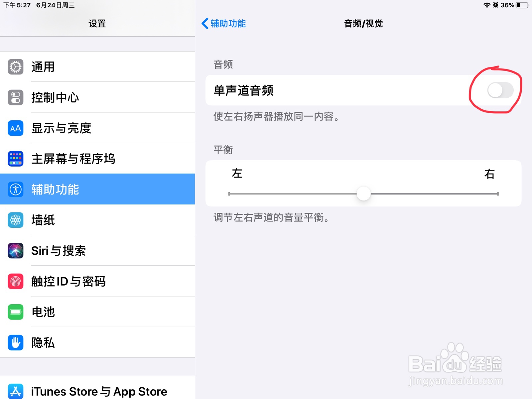The image size is (532, 399).
Task: Select the 显示与亮度 AA icon
Action: 16,128
